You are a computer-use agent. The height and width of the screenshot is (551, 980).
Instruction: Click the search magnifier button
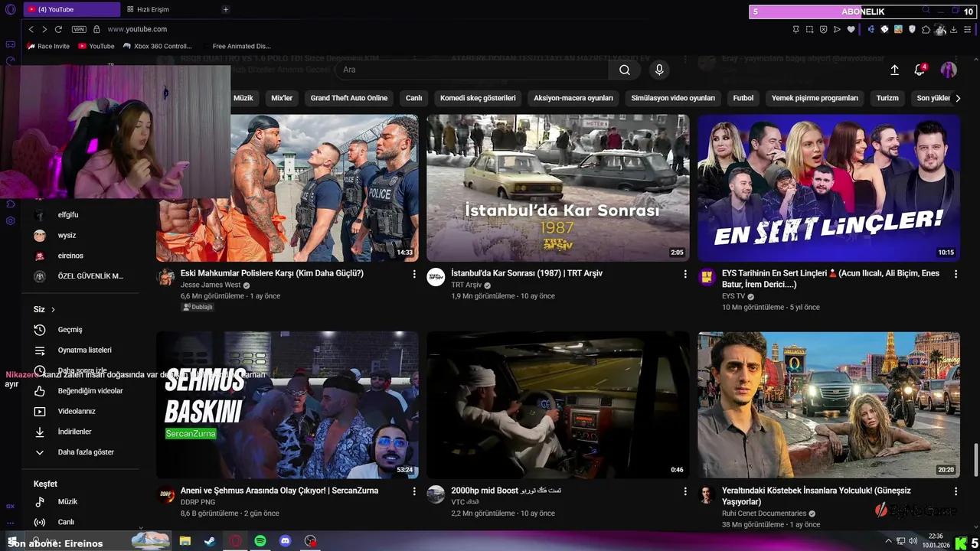coord(625,70)
